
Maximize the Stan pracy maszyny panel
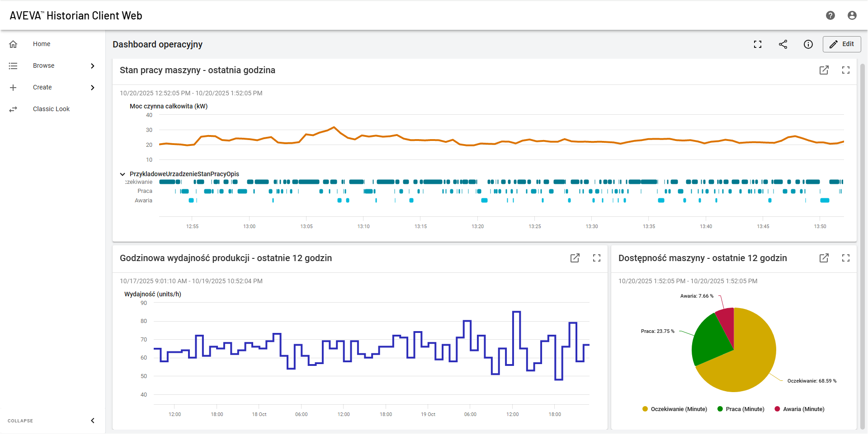point(845,70)
